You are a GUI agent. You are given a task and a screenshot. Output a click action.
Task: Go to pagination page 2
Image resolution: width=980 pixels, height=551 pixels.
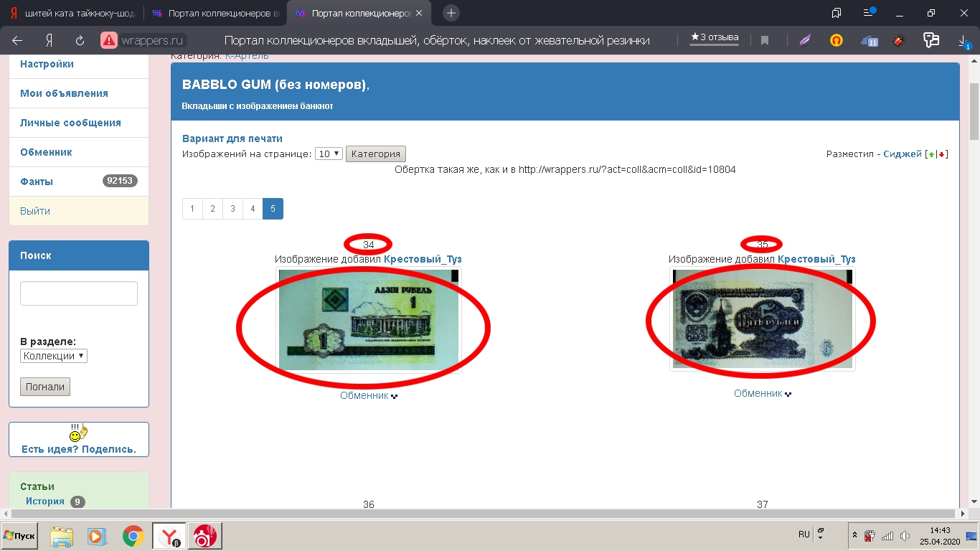212,209
